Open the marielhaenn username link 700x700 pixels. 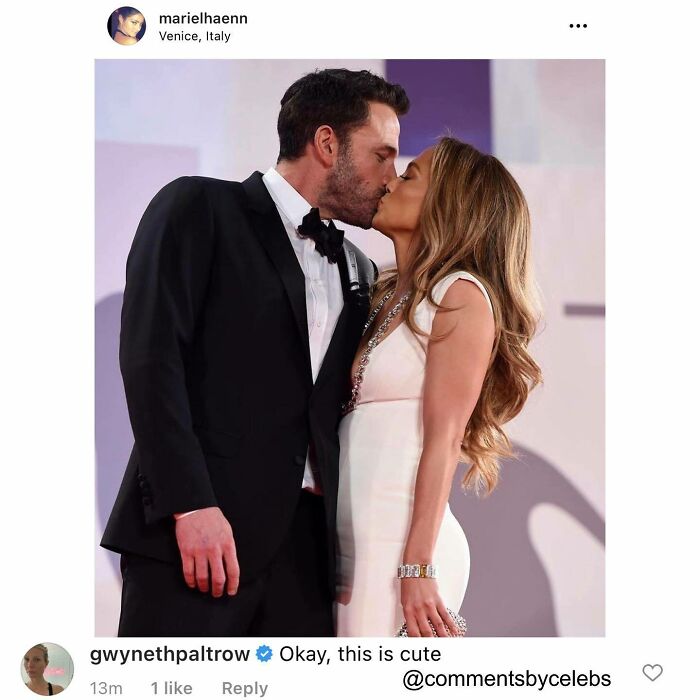click(203, 19)
